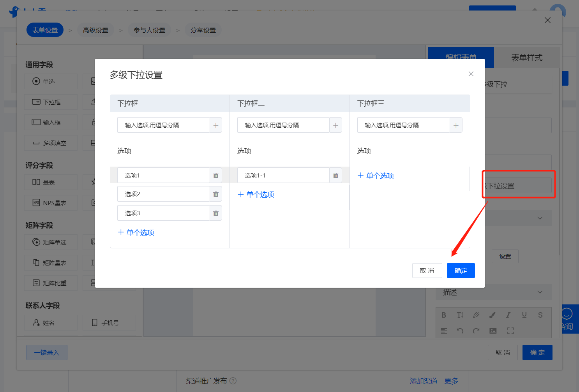Add the NPS量表 field
This screenshot has height=392, width=579.
pyautogui.click(x=51, y=203)
